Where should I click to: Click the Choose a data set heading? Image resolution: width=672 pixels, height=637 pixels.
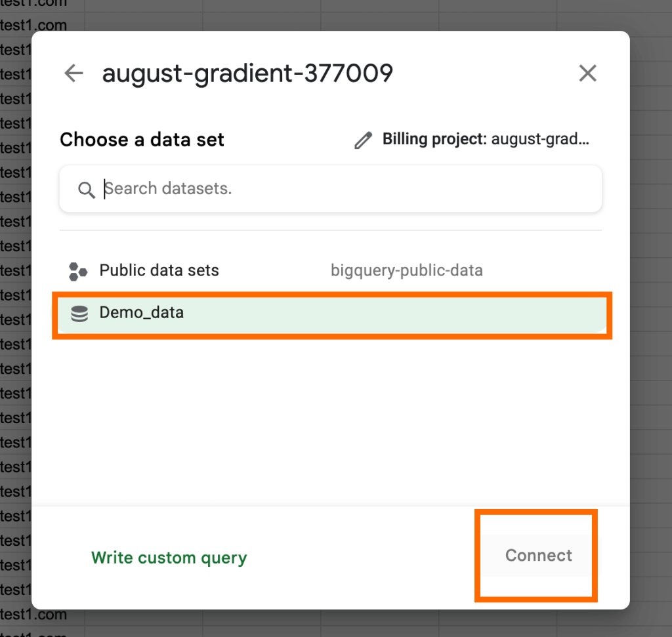(x=142, y=140)
